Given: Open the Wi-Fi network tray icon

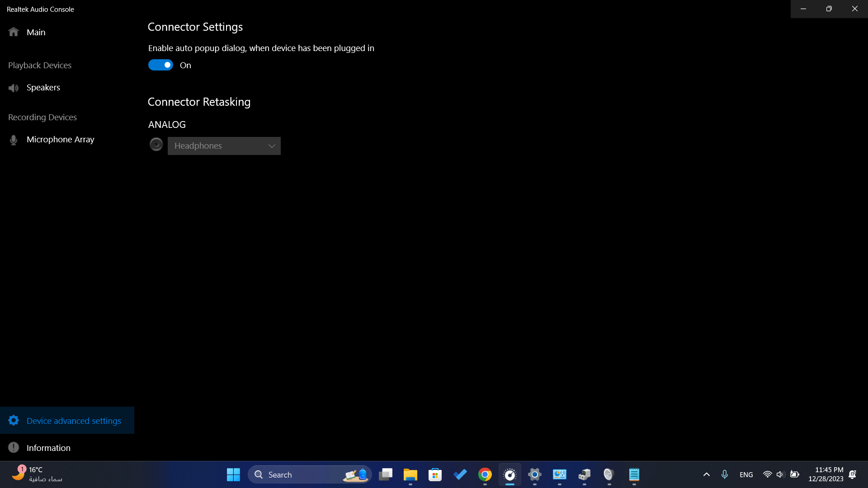Looking at the screenshot, I should 767,475.
